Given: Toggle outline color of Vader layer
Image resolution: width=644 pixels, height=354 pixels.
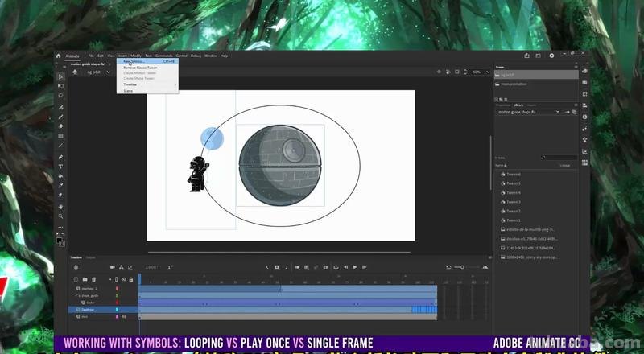Looking at the screenshot, I should pyautogui.click(x=117, y=303).
